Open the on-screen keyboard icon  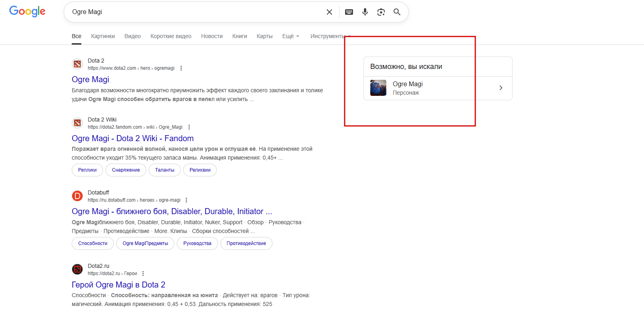click(x=349, y=12)
